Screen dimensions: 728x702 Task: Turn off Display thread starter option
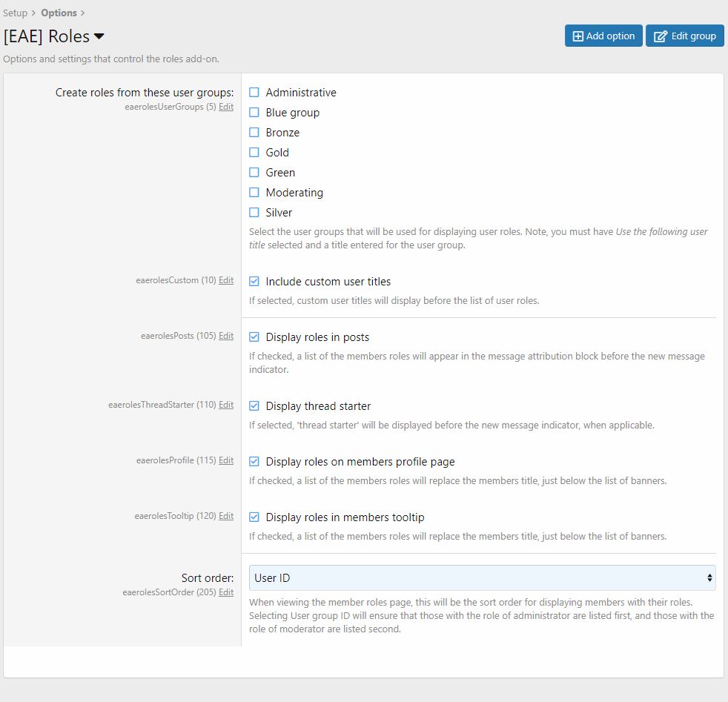pos(254,406)
